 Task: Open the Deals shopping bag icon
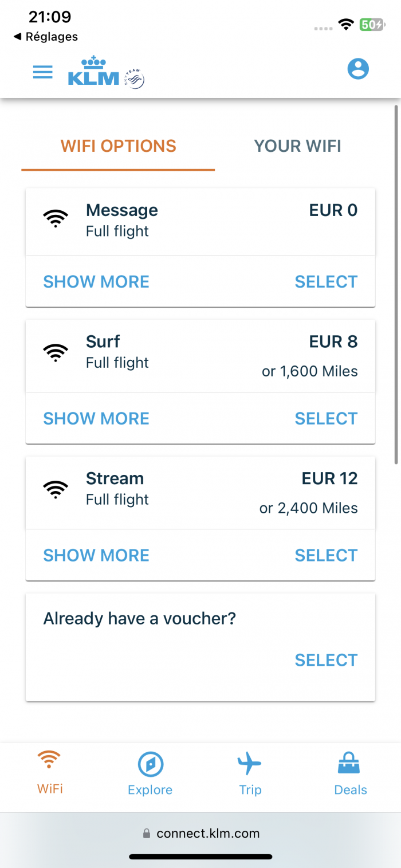point(350,764)
